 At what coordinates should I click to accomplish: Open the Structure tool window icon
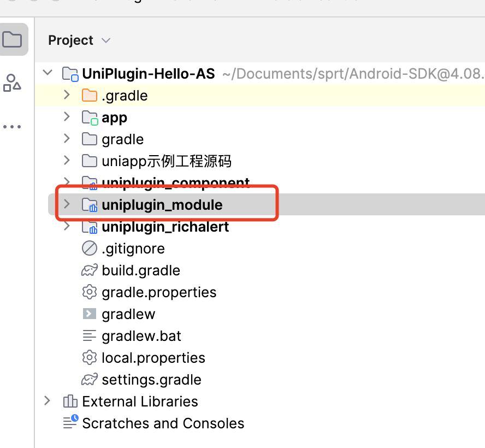point(12,82)
